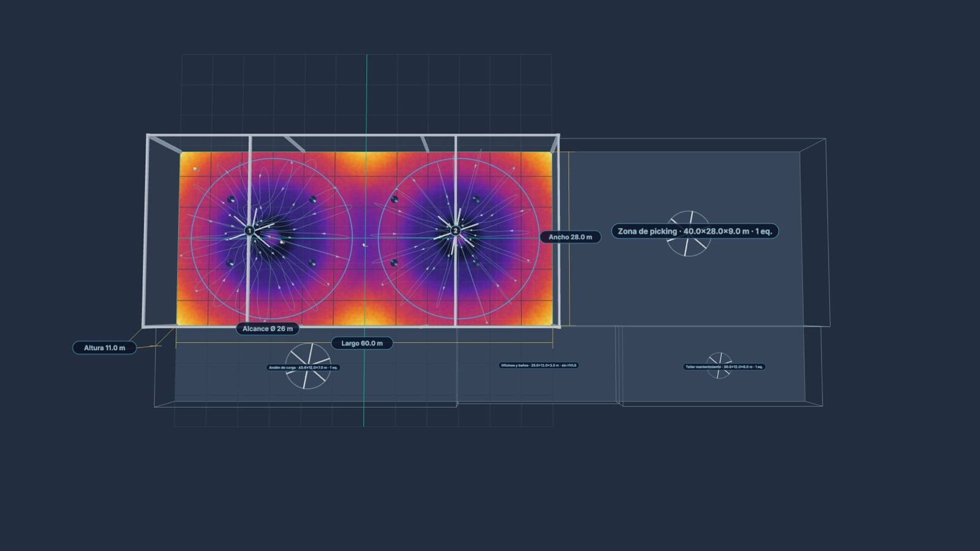This screenshot has width=980, height=551.
Task: Select the 'Oficinas y baños' zone label
Action: (x=538, y=365)
